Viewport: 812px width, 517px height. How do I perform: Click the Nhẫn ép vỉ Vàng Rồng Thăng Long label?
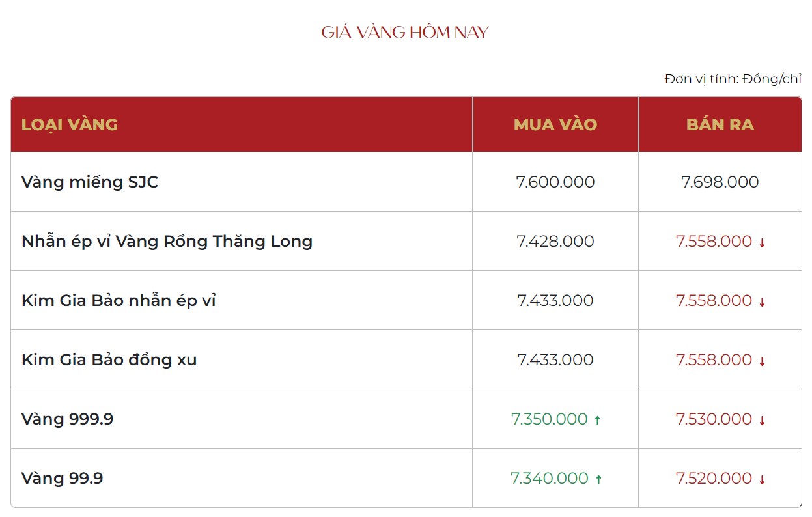[167, 242]
